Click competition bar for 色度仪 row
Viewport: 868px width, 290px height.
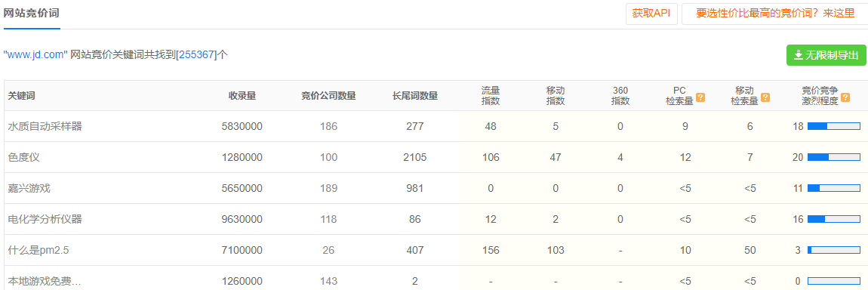click(834, 157)
